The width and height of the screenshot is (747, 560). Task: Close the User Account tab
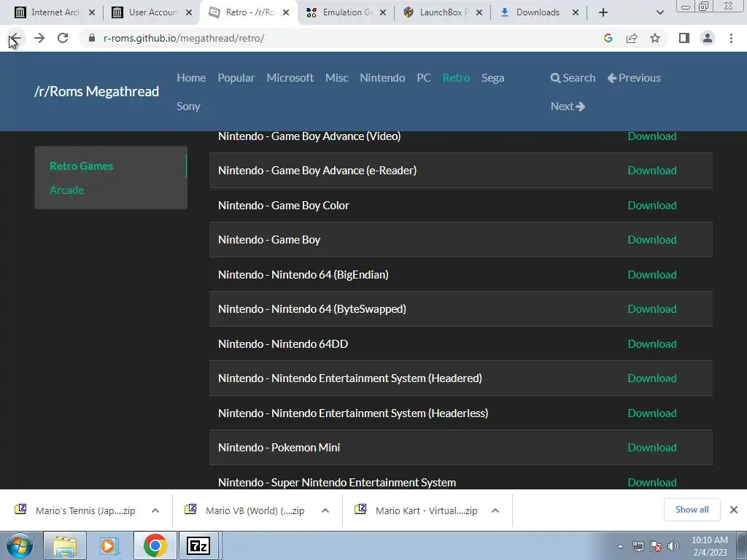189,12
